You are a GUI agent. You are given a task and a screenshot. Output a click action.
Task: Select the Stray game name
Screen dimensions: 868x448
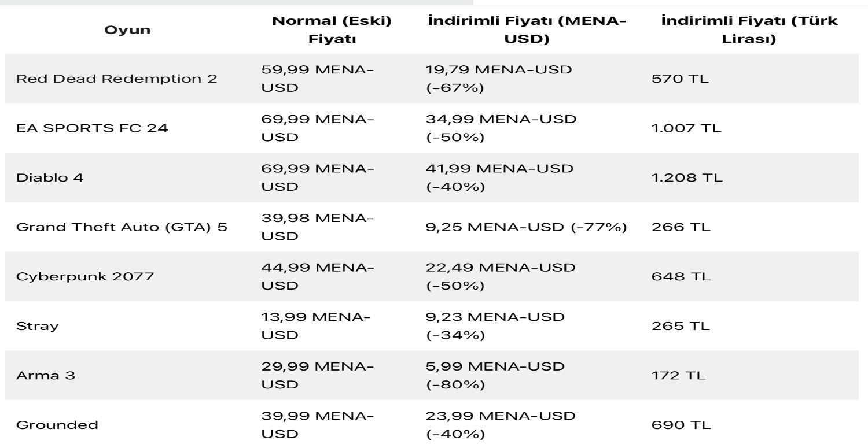[x=37, y=325]
